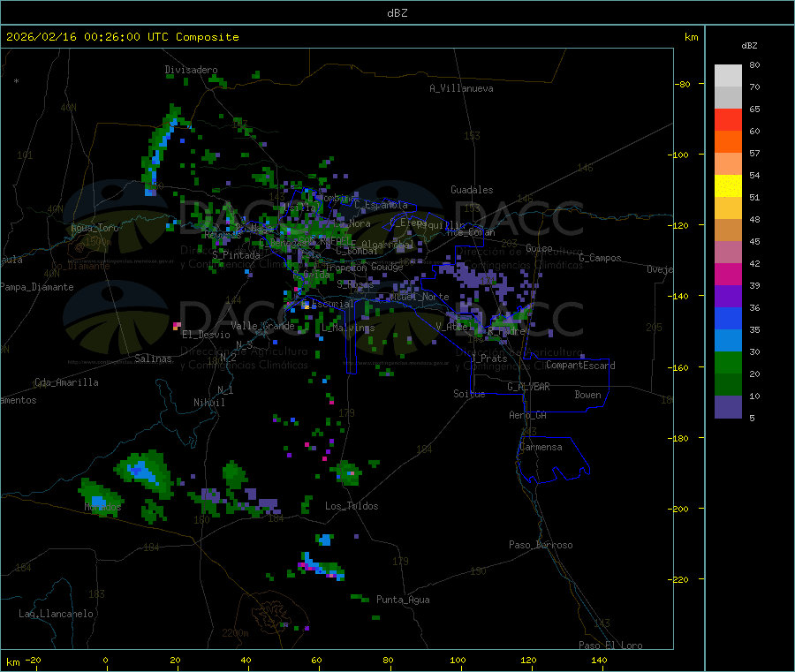The width and height of the screenshot is (795, 672).
Task: Click the yellow 51-54 dBZ legend swatch
Action: [728, 186]
